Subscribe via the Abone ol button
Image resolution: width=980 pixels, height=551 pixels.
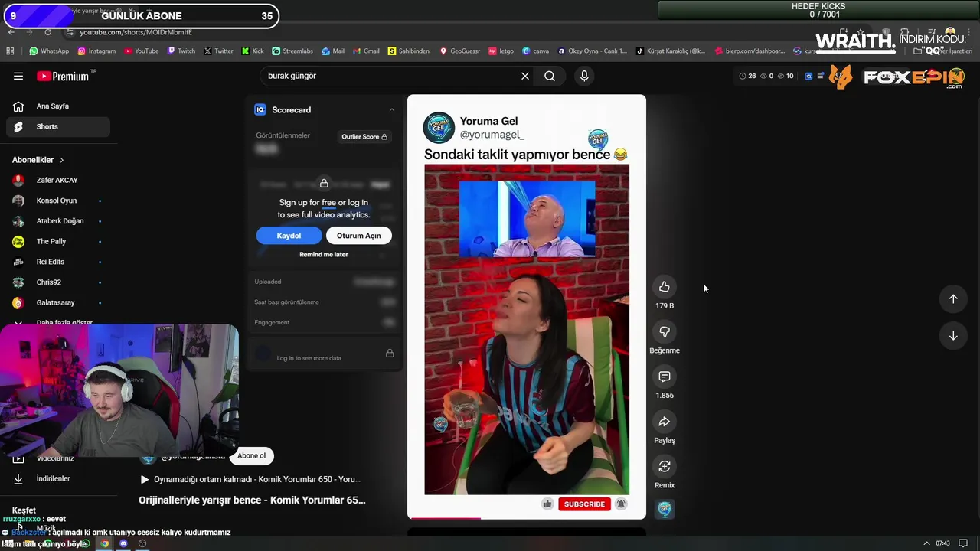251,456
